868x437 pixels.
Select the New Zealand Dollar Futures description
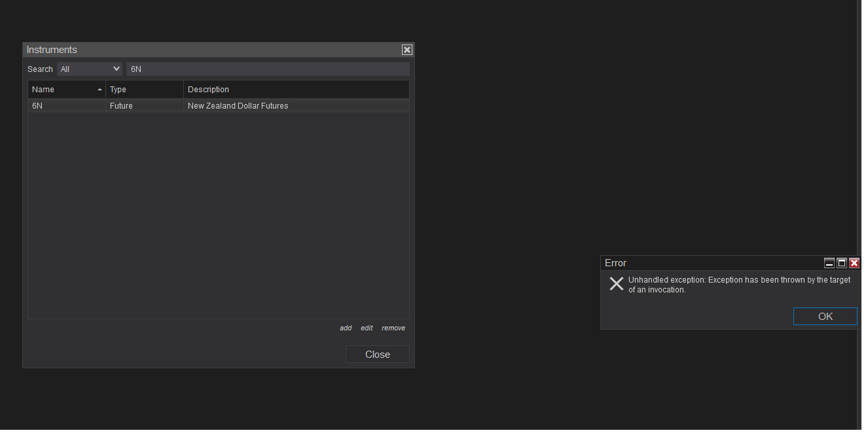pyautogui.click(x=238, y=105)
